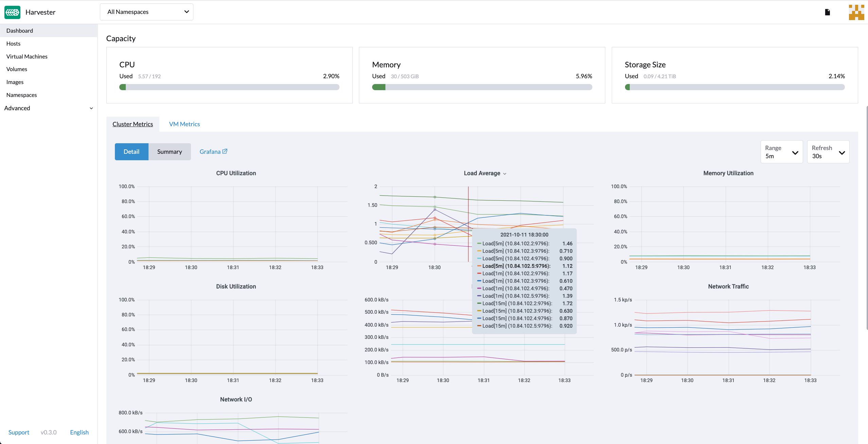Open the All Namespaces dropdown

coord(146,12)
